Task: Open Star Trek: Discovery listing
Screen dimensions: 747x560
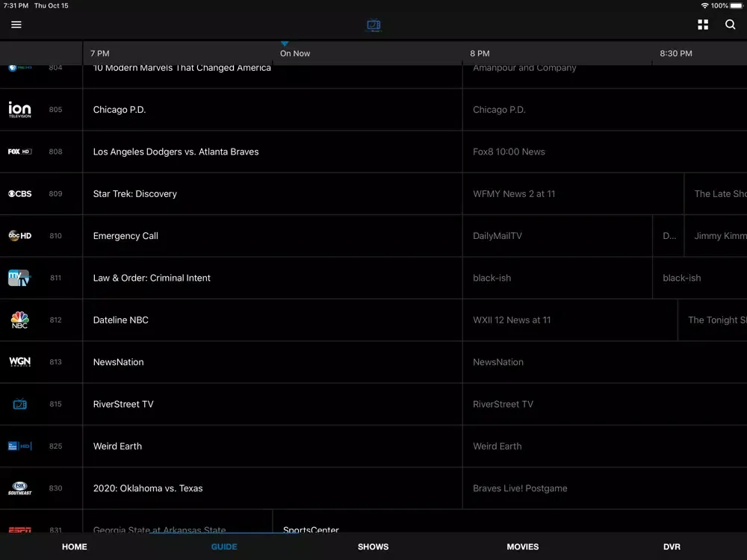Action: point(273,194)
